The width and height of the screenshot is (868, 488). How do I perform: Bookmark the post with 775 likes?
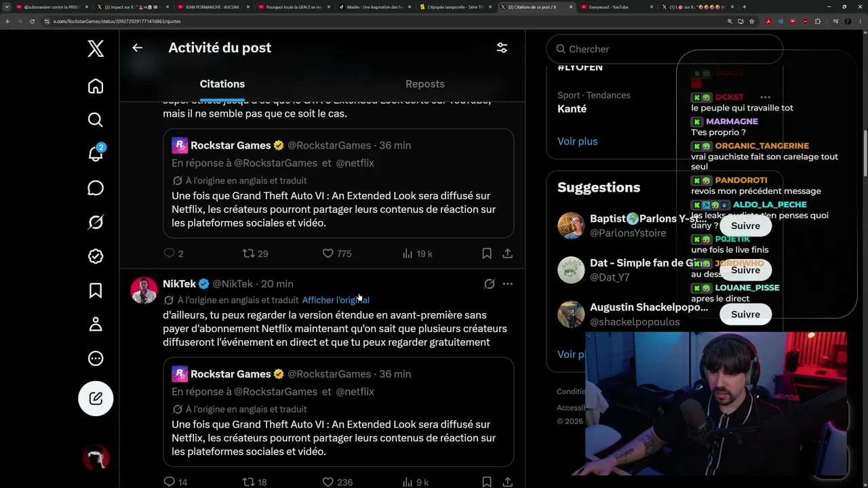486,253
